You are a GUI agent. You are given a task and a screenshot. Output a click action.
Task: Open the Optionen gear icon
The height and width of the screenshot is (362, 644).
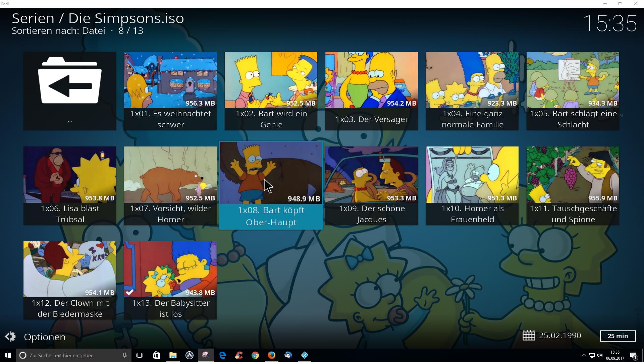click(x=10, y=337)
